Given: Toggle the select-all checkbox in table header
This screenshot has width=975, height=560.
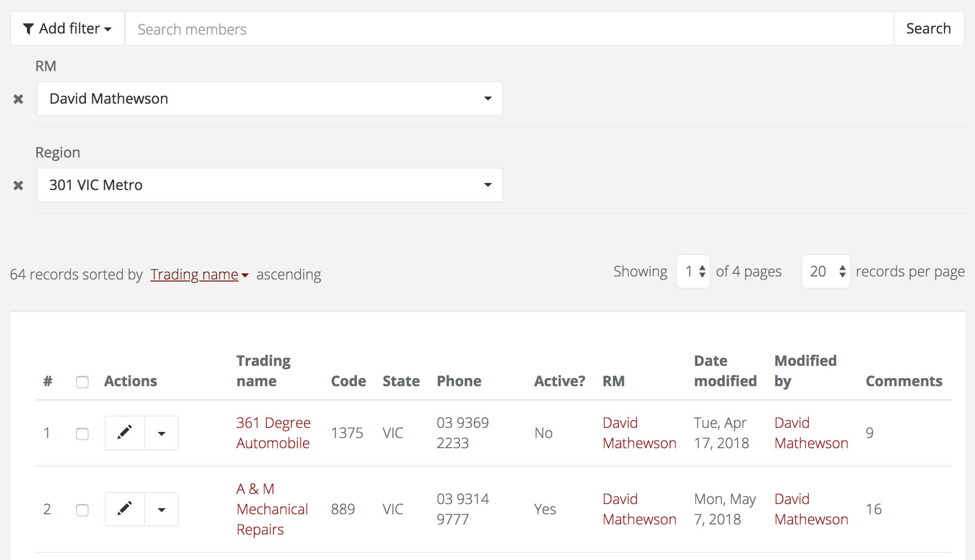Looking at the screenshot, I should tap(82, 382).
